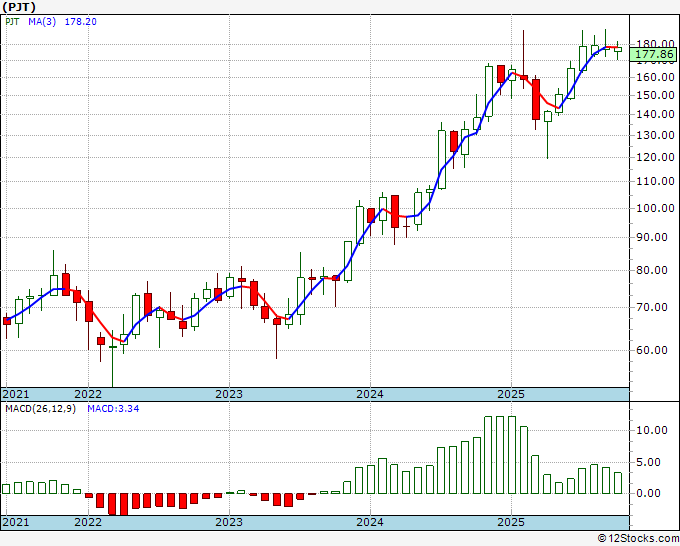Click the 178.20 moving average value
This screenshot has width=680, height=546.
pos(81,22)
